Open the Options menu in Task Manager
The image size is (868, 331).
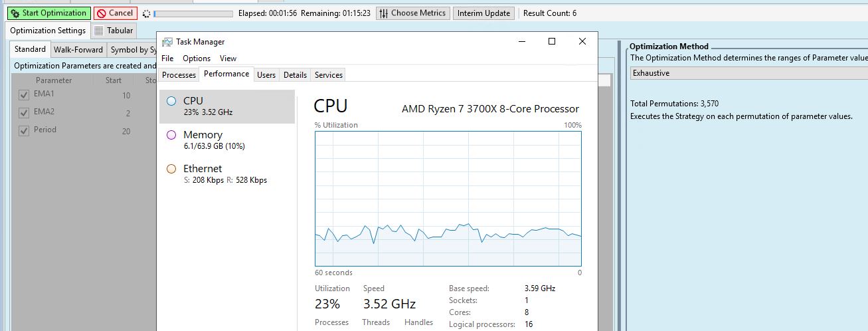(x=197, y=58)
